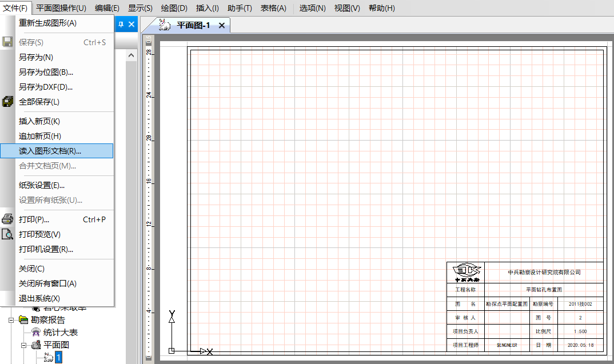
Task: Close the 平面图-1 document tab
Action: pyautogui.click(x=222, y=26)
